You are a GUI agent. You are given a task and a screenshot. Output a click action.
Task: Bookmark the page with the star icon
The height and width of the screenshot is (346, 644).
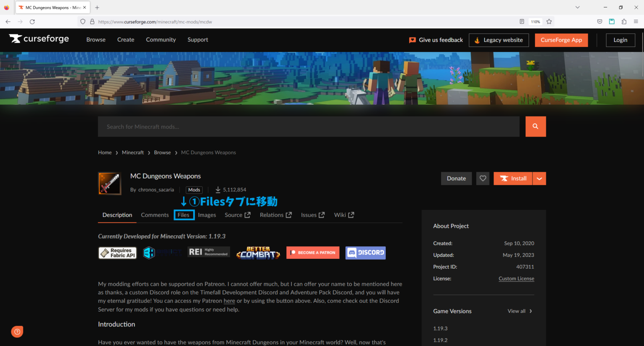tap(549, 22)
